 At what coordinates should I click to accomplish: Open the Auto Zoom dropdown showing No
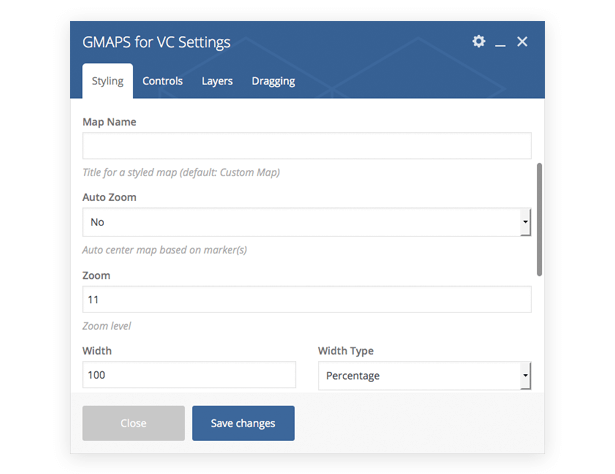[307, 222]
